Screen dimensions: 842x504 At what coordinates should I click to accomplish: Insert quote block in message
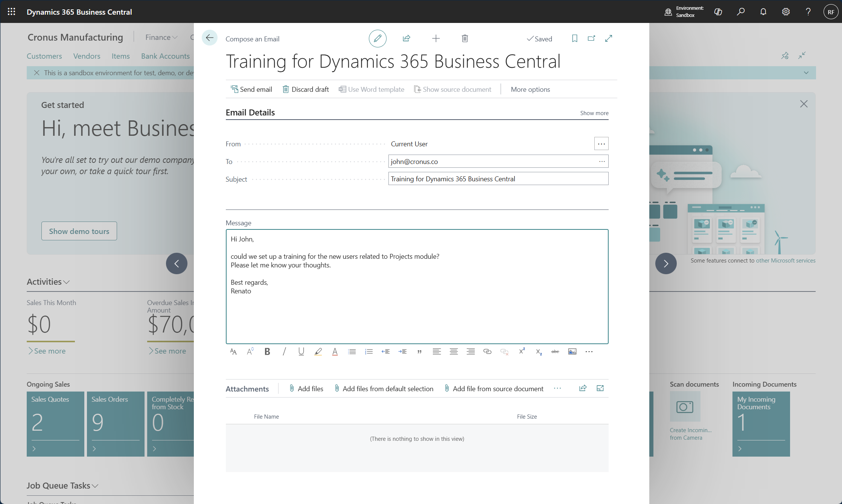(420, 352)
